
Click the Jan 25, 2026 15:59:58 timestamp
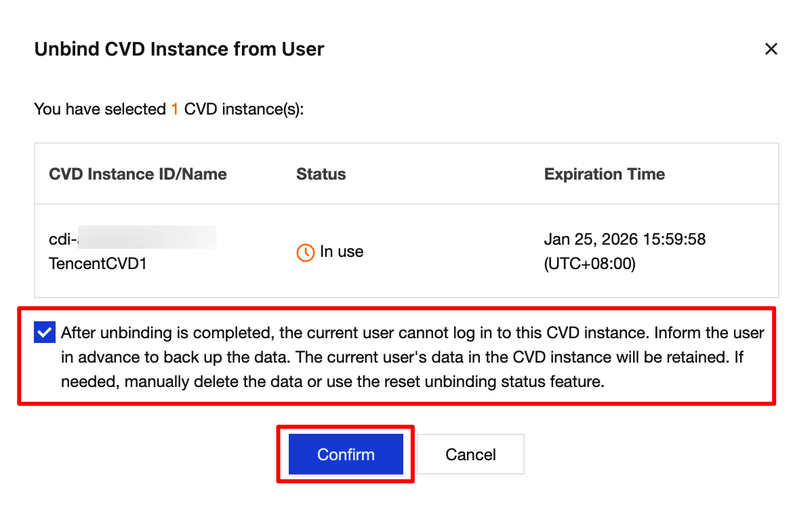click(x=624, y=239)
